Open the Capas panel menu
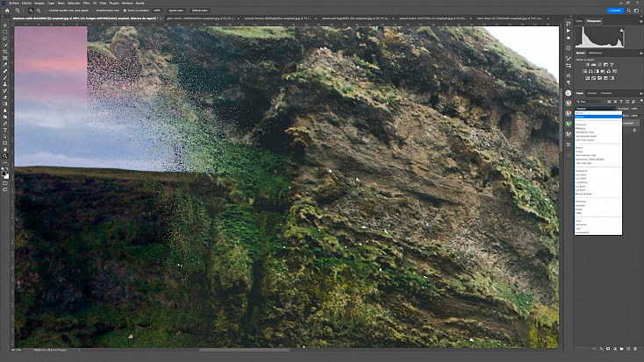This screenshot has height=362, width=644. pos(640,94)
